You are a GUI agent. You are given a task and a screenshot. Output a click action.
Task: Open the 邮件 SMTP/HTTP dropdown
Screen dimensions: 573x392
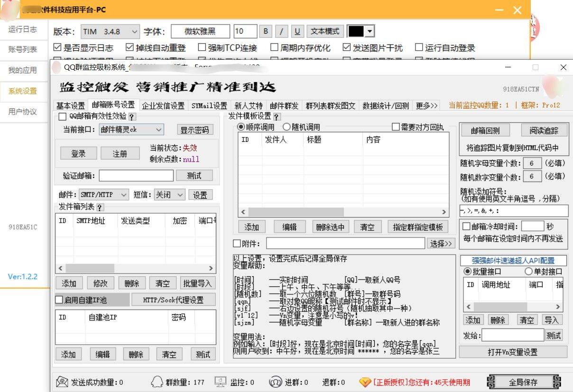tap(104, 194)
